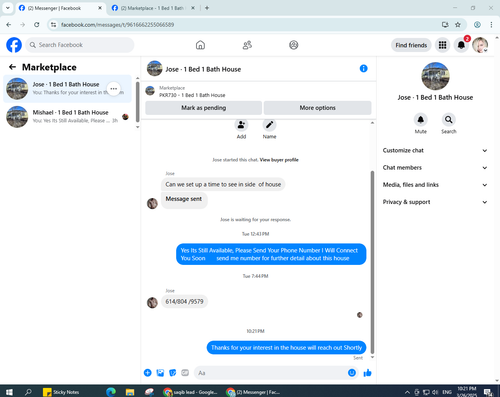The width and height of the screenshot is (500, 397).
Task: Expand Customize chat section
Action: (435, 150)
